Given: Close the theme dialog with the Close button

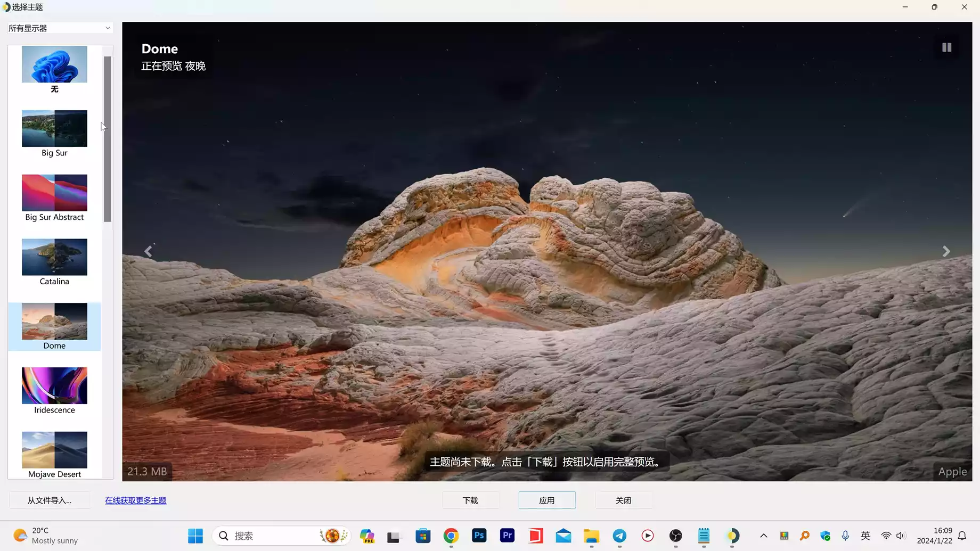Looking at the screenshot, I should [623, 500].
